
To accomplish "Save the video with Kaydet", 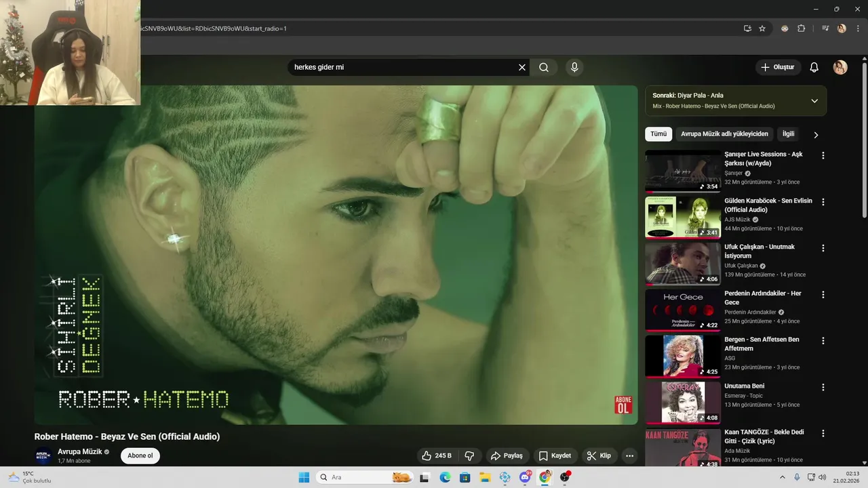I will [555, 455].
